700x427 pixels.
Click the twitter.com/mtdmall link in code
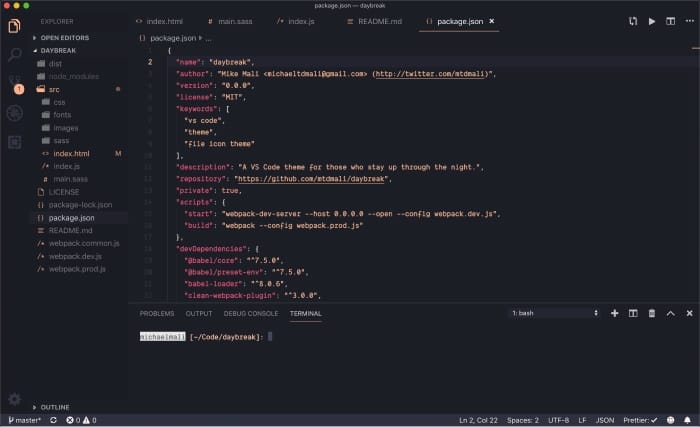430,74
